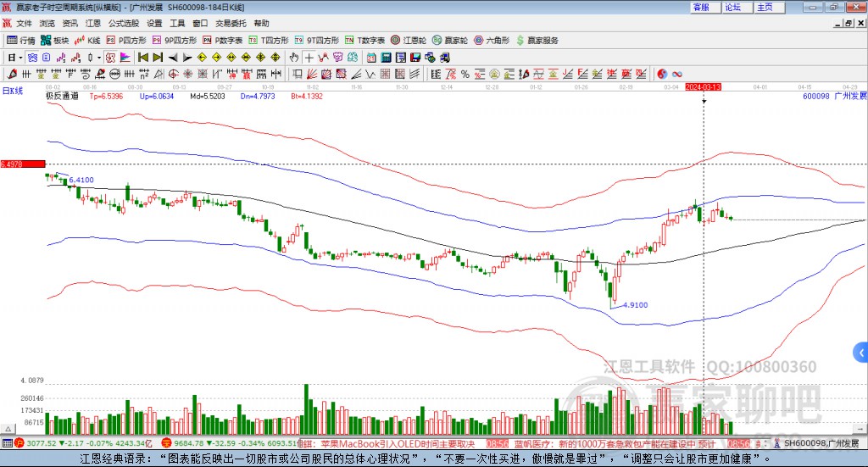Open the 交易委托 menu

[231, 23]
